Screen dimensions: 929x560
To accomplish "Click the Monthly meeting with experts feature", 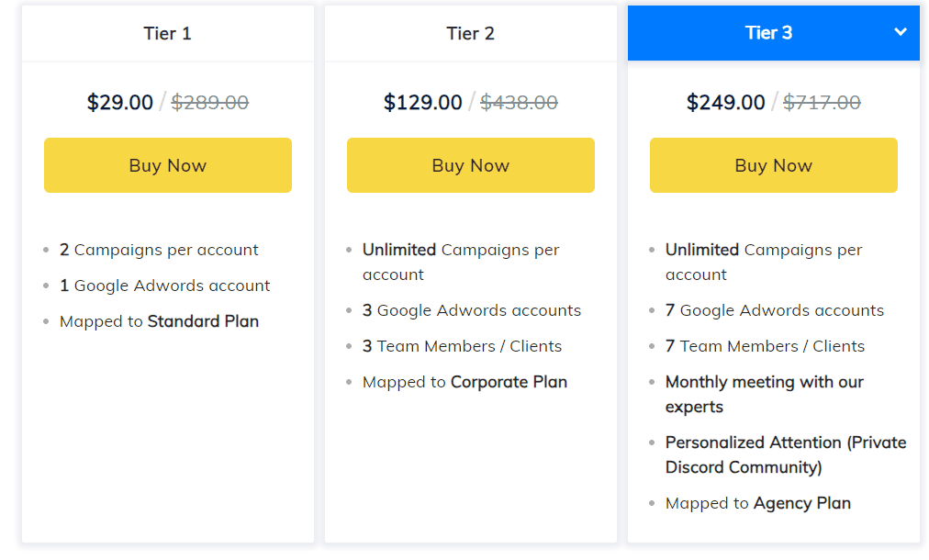I will click(x=765, y=394).
